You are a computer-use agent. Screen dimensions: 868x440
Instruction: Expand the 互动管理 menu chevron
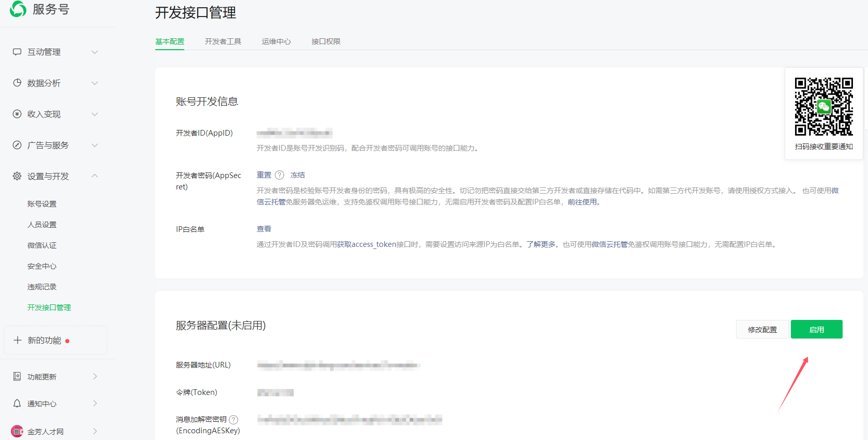(x=95, y=52)
